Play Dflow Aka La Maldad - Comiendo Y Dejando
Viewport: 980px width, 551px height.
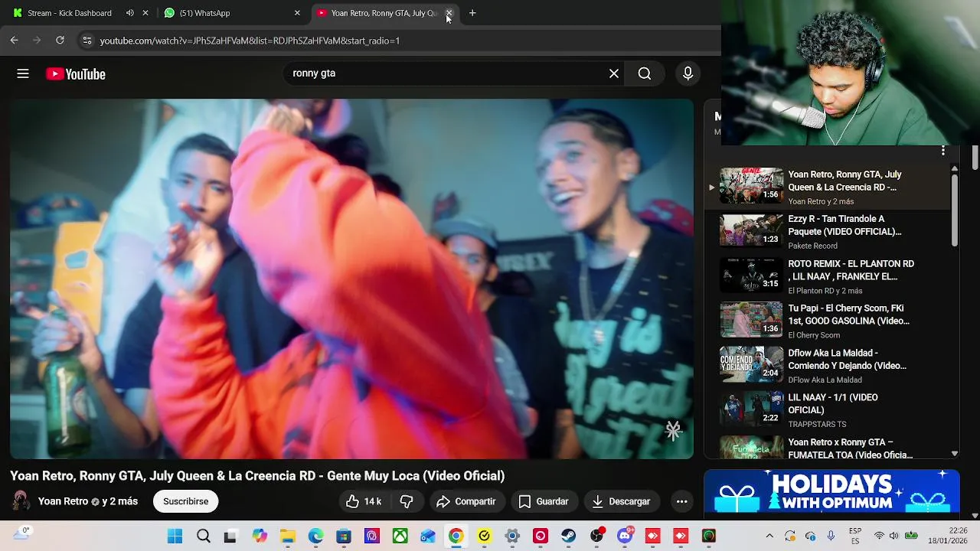(827, 365)
